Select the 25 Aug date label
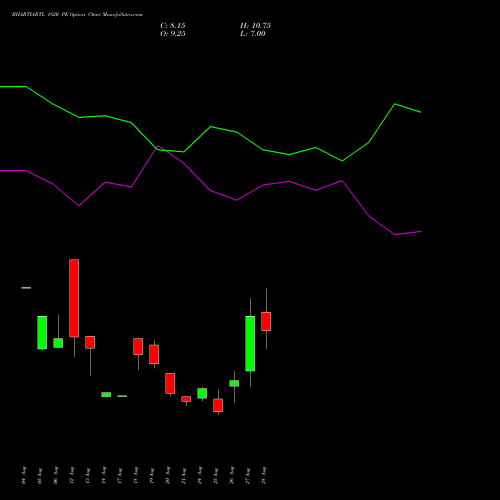500x500 pixels. click(216, 475)
